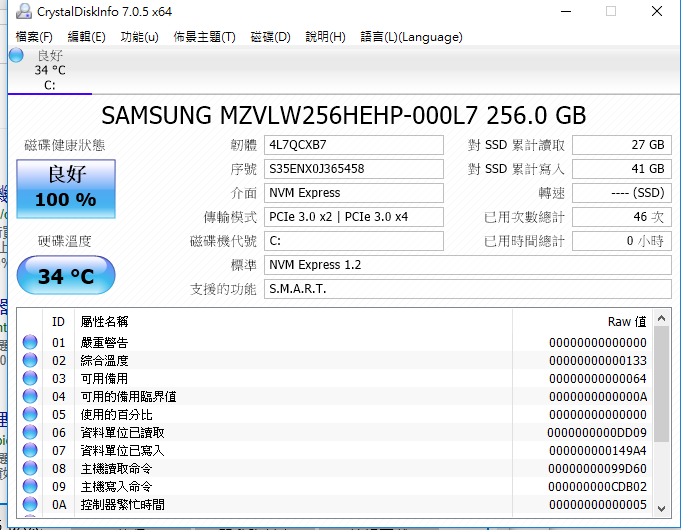Open the 功能(u) menu
This screenshot has width=681, height=530.
pyautogui.click(x=139, y=37)
